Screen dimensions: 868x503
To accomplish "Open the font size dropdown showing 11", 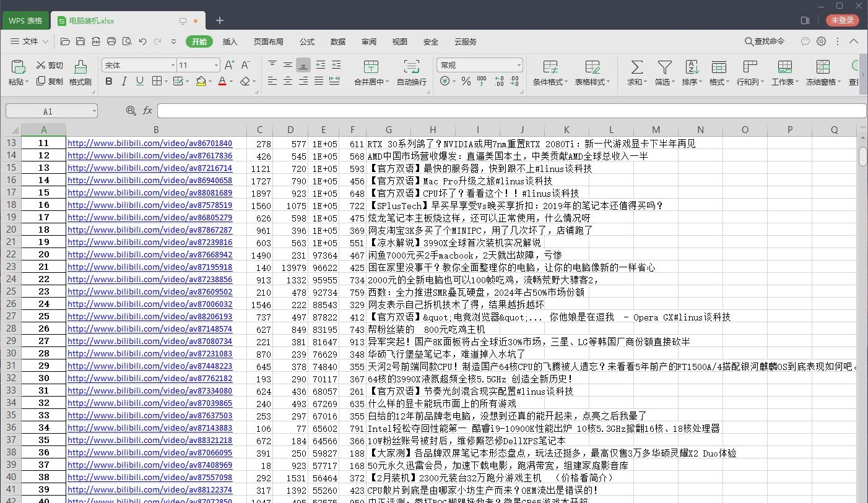I will click(x=215, y=64).
